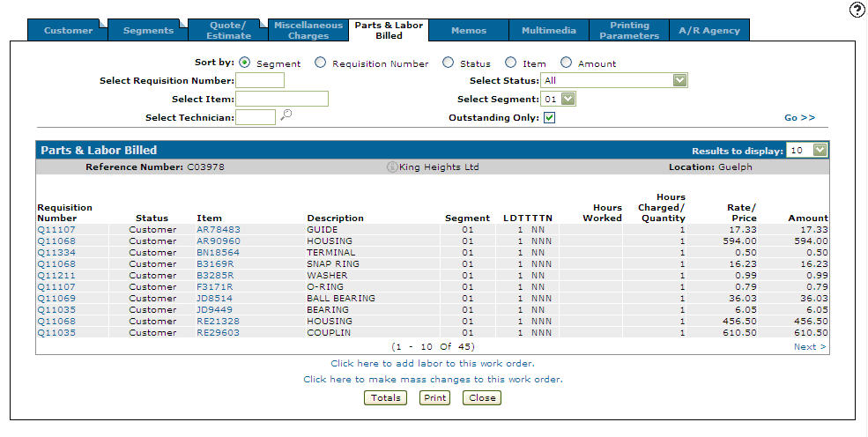Go to the Printing Parameters tab
This screenshot has width=868, height=437.
[x=629, y=30]
